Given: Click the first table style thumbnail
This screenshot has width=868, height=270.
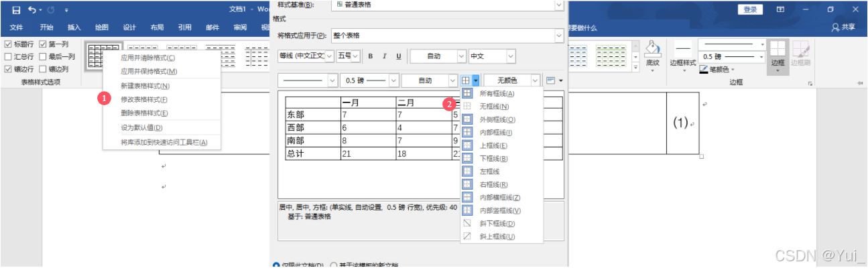Looking at the screenshot, I should [x=103, y=56].
